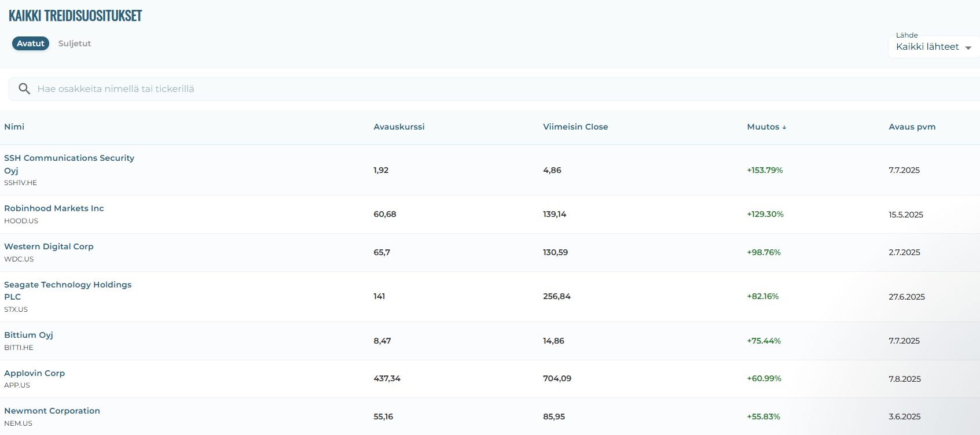Sort by the Avauskurssi column
Viewport: 980px width, 435px height.
coord(399,127)
